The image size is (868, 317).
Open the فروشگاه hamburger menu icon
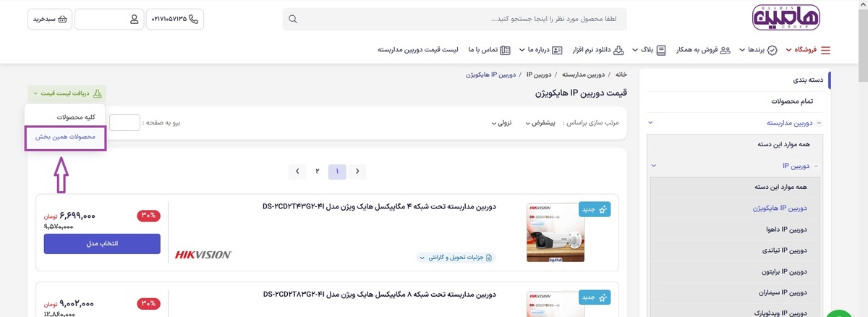825,50
